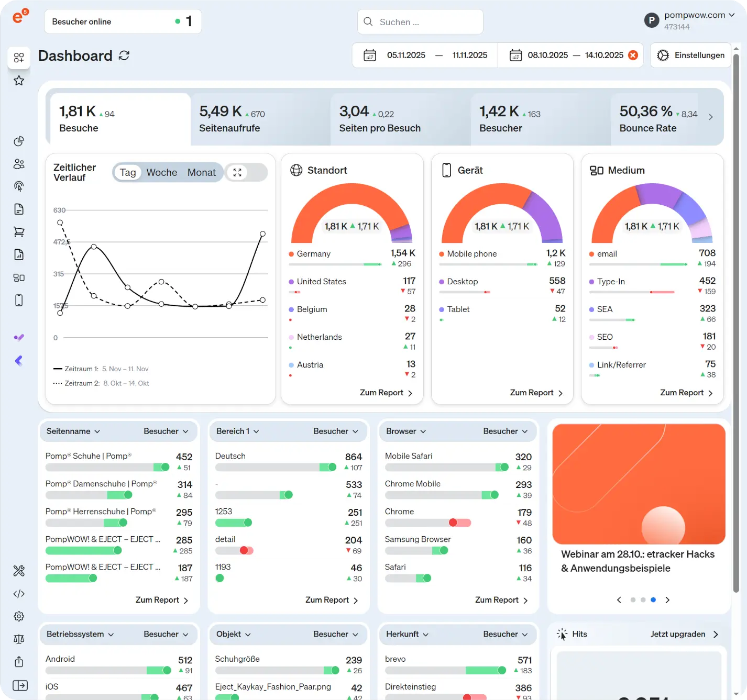Open the e-commerce shopping cart section
Screen dimensions: 747x700
[19, 231]
